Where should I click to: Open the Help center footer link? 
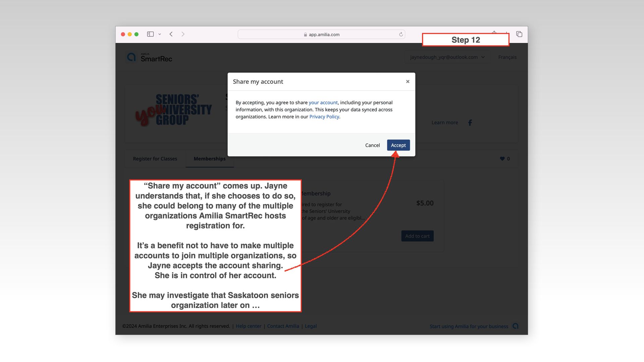(248, 326)
